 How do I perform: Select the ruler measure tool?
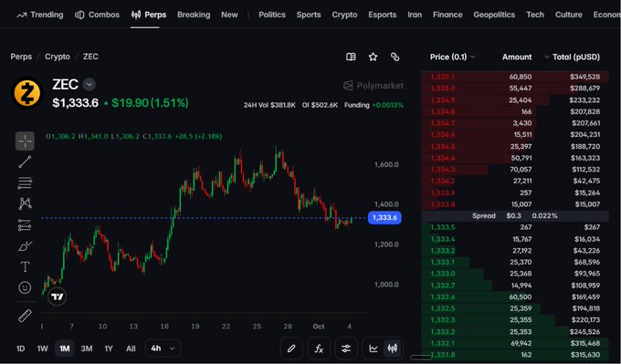(x=25, y=316)
